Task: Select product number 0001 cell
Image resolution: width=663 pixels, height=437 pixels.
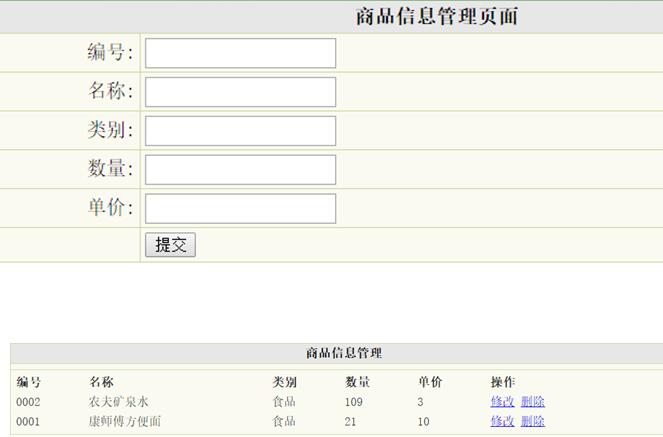Action: click(28, 421)
